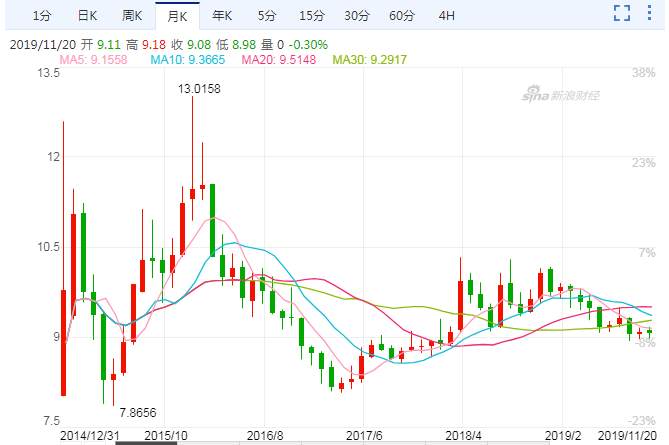Click the 2016/8 date axis label
This screenshot has height=445, width=669.
tap(265, 436)
